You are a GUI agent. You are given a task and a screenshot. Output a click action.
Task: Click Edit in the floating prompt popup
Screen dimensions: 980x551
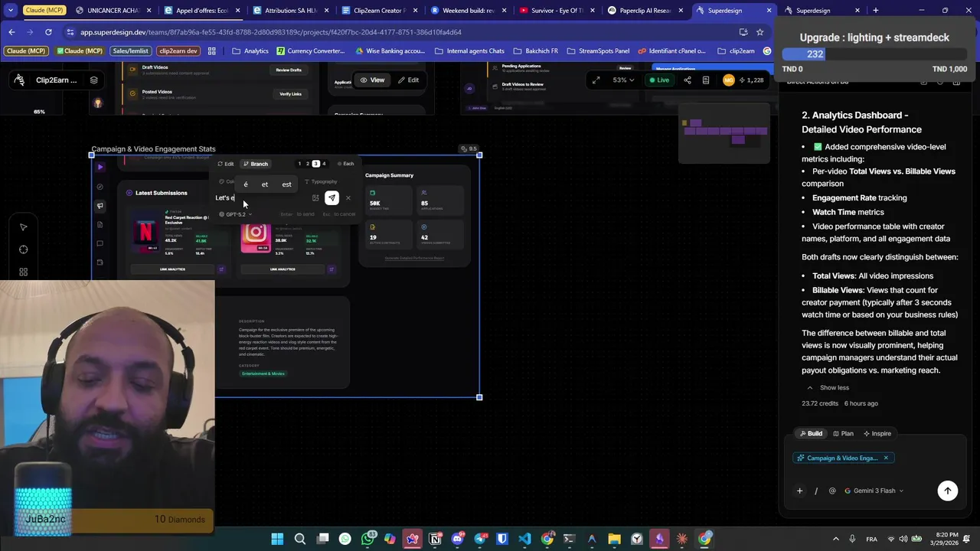[226, 164]
